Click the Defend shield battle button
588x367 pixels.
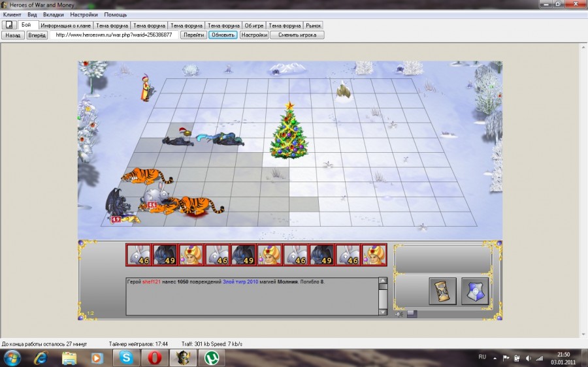[x=475, y=291]
